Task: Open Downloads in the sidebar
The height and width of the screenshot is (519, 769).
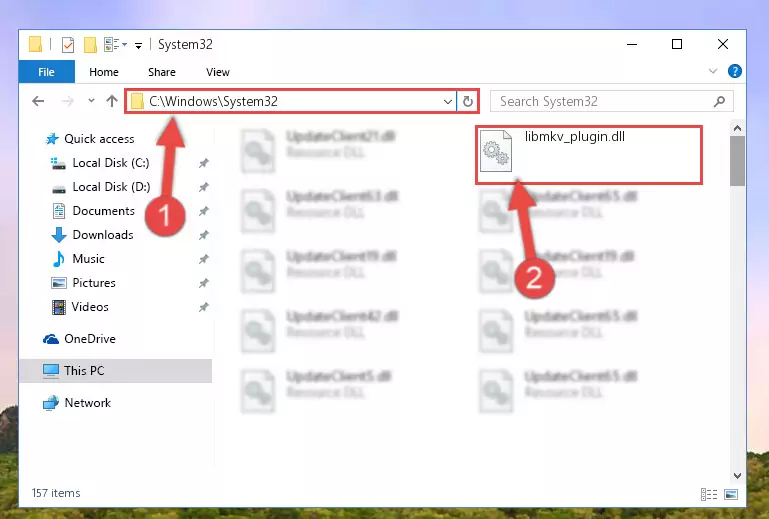Action: pyautogui.click(x=103, y=235)
